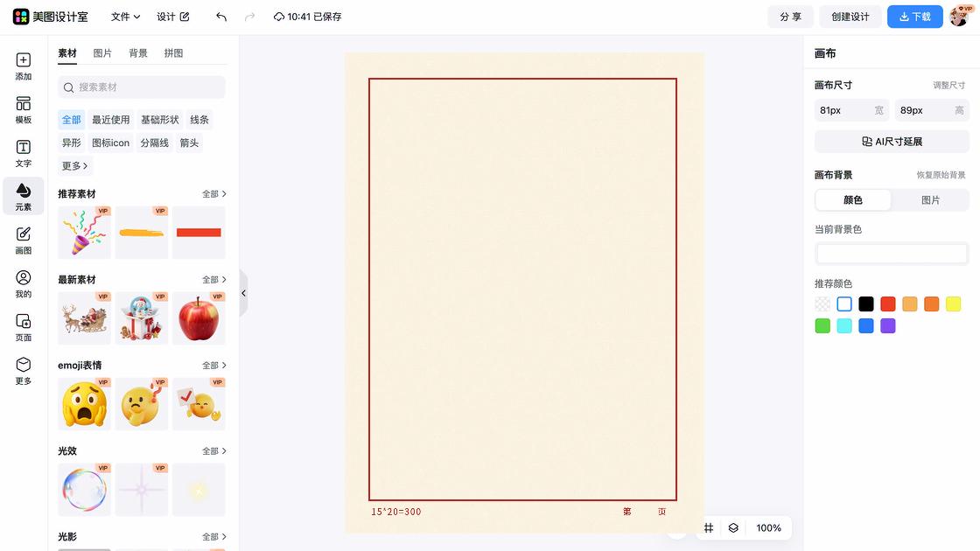Select the 基础形状 filter chip

160,120
